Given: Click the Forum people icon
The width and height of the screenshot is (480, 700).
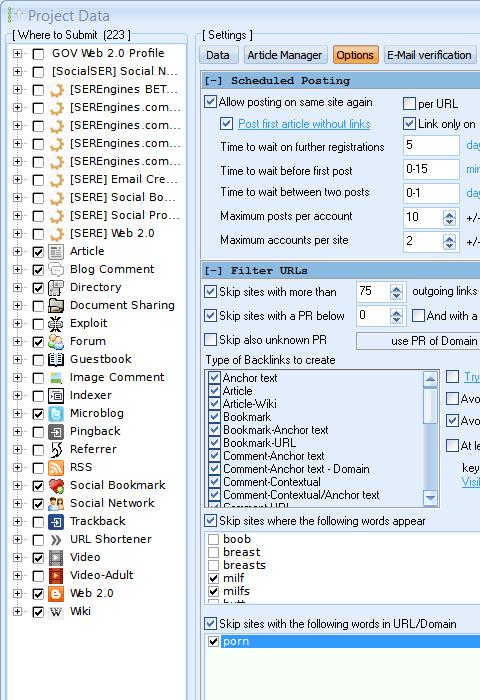Looking at the screenshot, I should coord(56,342).
